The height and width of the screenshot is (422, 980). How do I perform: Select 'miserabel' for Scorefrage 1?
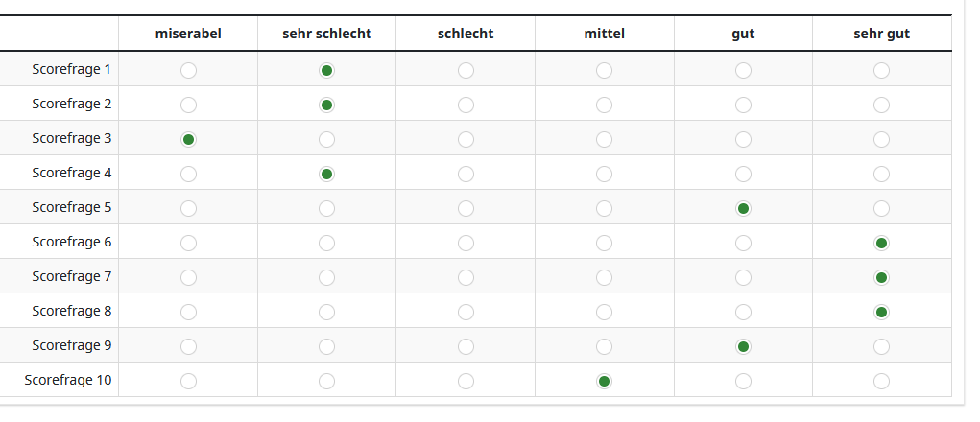(188, 70)
